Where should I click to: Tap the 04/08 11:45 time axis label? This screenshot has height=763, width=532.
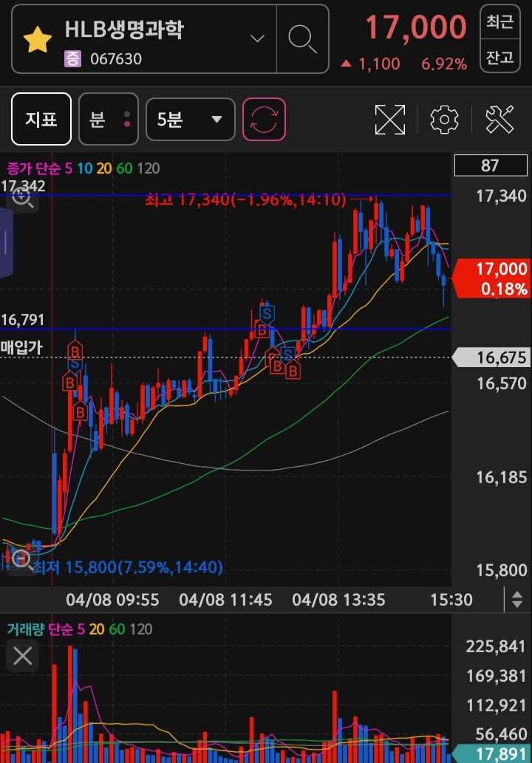tap(225, 600)
